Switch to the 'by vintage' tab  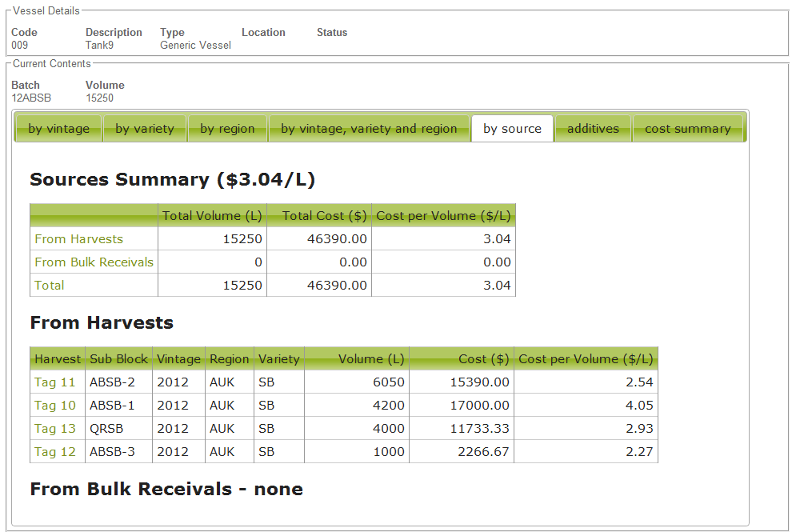point(58,128)
